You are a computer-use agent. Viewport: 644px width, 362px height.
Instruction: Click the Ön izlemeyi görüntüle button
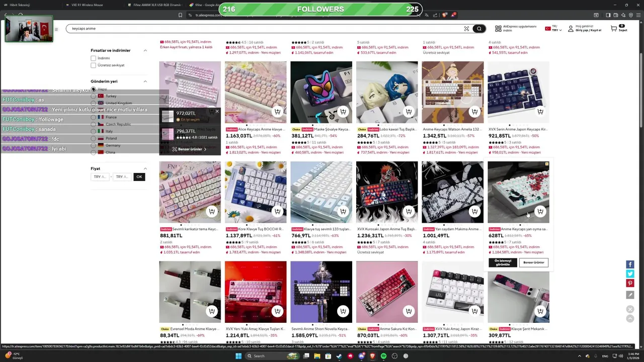pyautogui.click(x=503, y=262)
